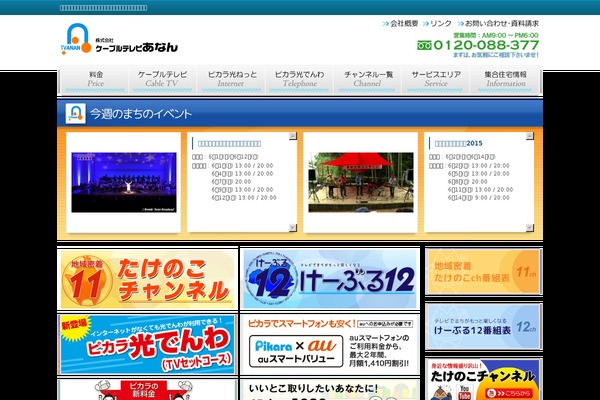Open the event title ending in 2015
This screenshot has height=400, width=600.
(458, 144)
